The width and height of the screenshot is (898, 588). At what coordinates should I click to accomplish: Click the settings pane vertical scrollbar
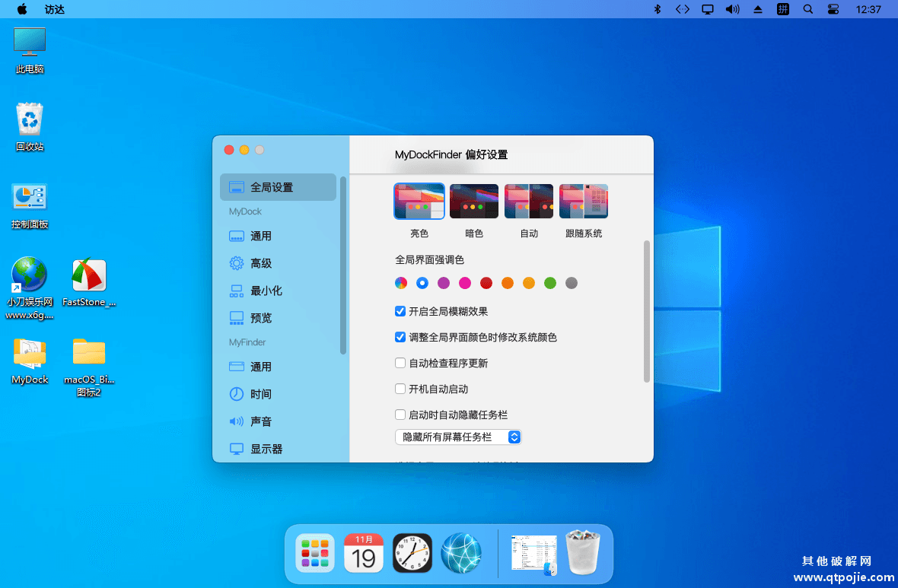click(x=647, y=311)
